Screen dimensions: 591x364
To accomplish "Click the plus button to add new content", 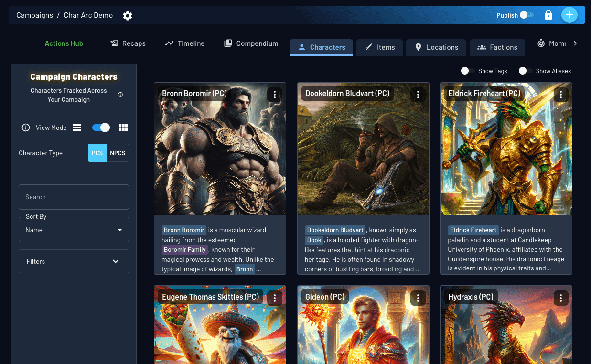I will pos(570,15).
